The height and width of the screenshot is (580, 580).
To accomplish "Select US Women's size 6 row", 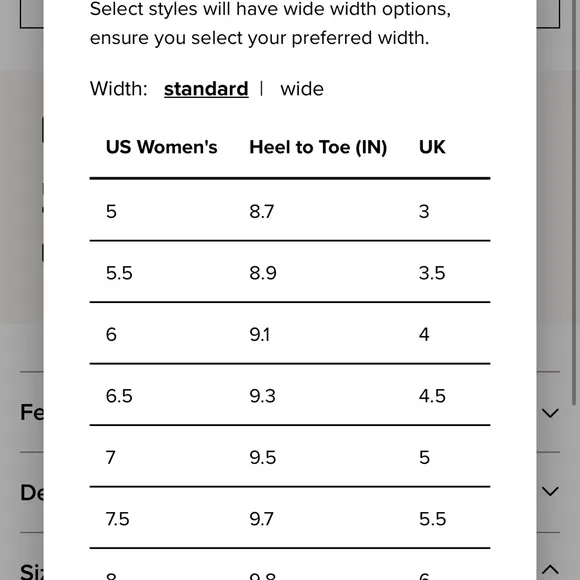I will 290,334.
